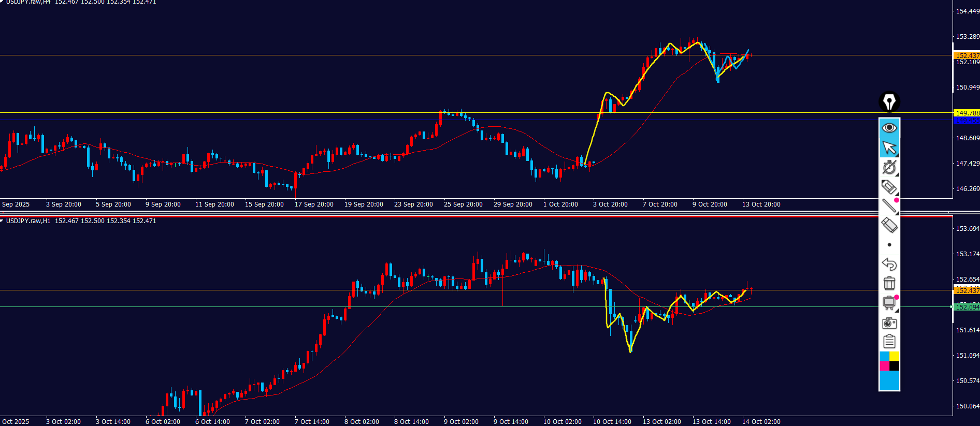
Task: Pick the yellow color swatch
Action: (x=895, y=357)
